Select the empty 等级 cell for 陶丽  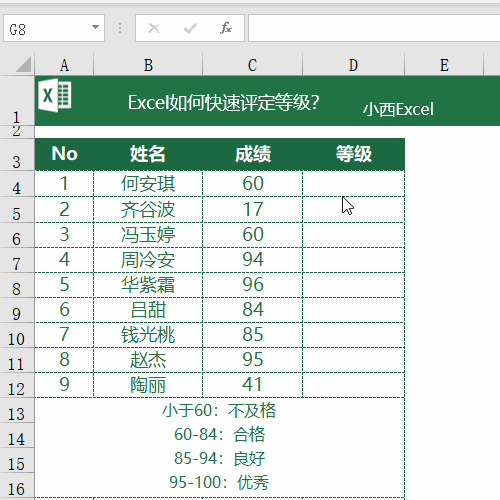tap(354, 385)
